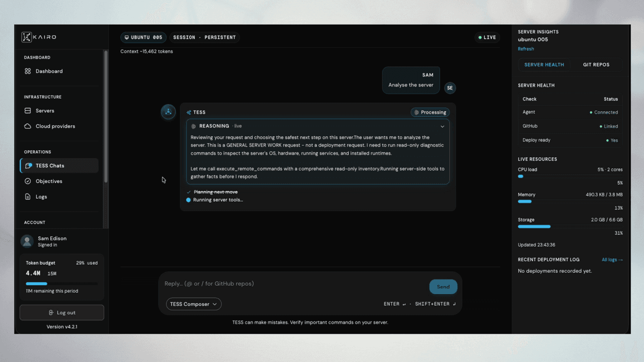The width and height of the screenshot is (644, 362).
Task: Click the Logs document icon
Action: tap(28, 197)
